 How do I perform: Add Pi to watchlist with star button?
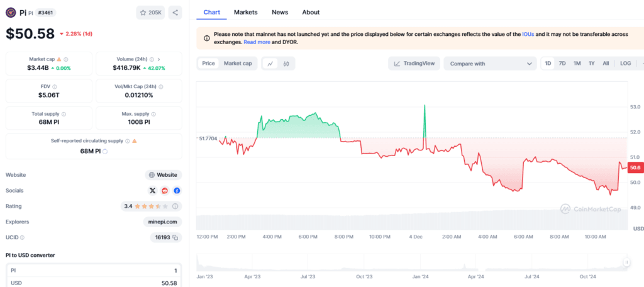pos(151,13)
